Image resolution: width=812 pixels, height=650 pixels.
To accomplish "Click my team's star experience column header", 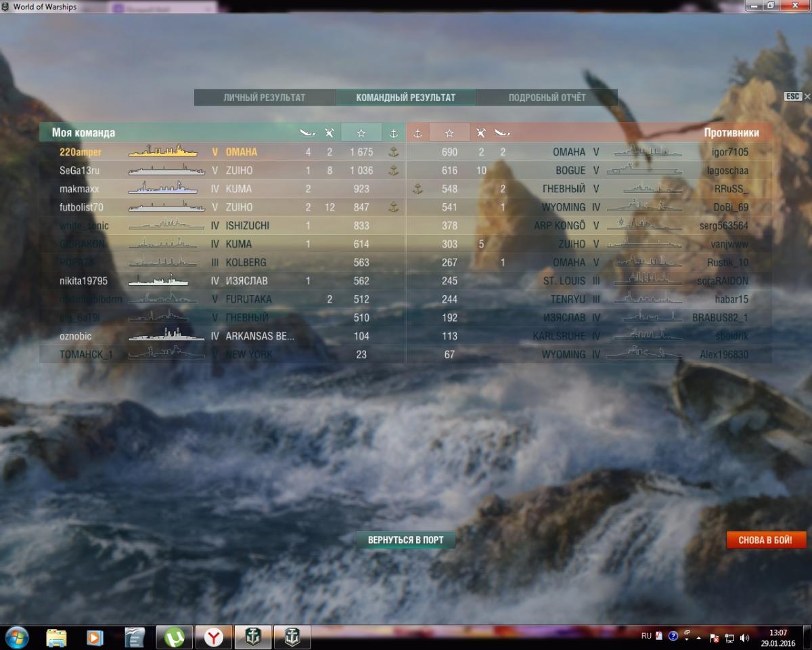I will pyautogui.click(x=361, y=133).
